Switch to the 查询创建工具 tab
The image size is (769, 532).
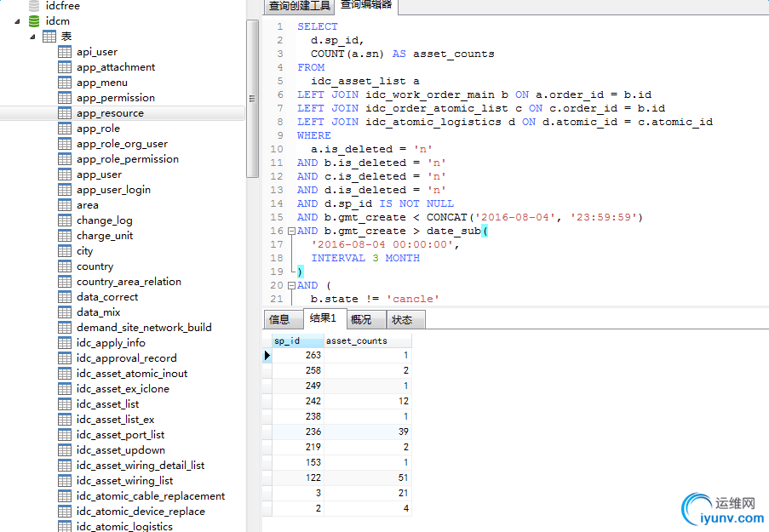299,6
